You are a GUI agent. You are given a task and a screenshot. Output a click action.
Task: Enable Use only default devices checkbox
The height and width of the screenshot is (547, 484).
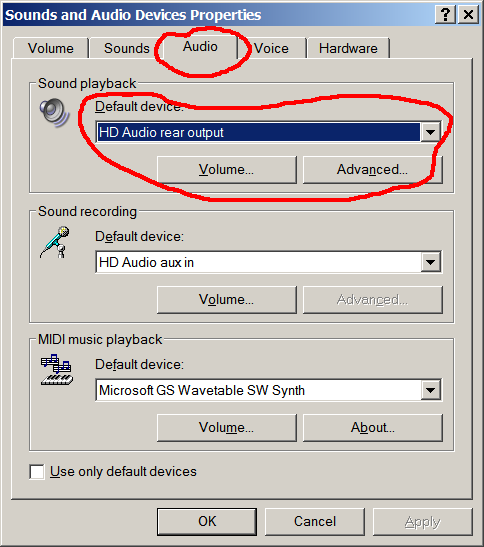coord(37,472)
